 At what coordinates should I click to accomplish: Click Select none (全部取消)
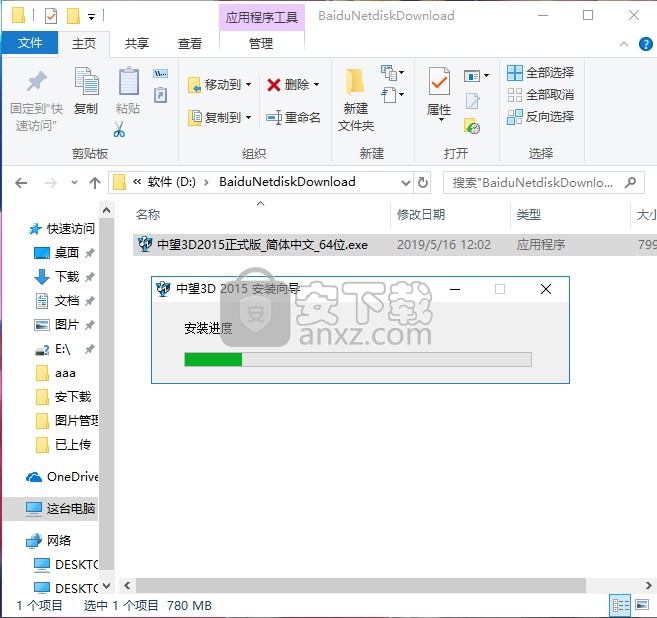coord(541,95)
